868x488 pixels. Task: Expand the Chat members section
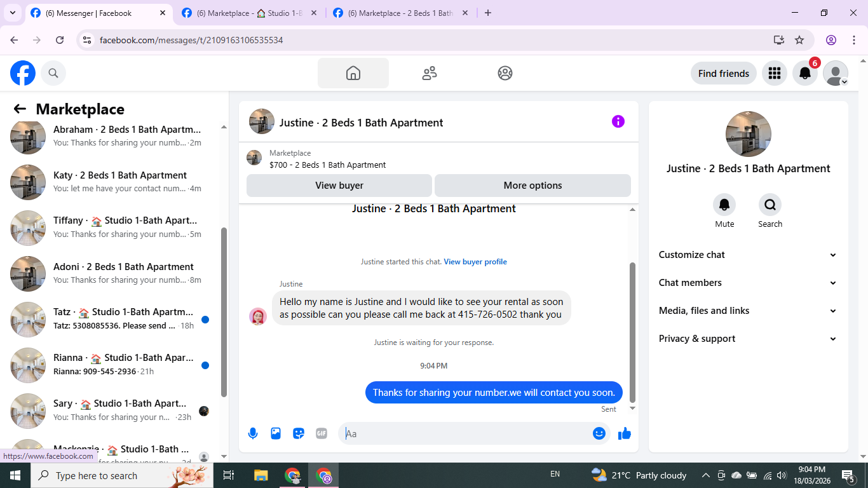[749, 283]
